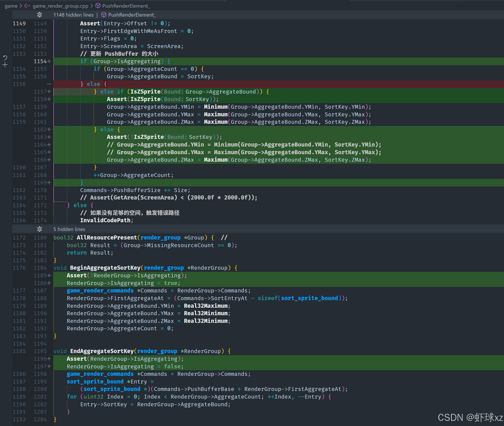Click the stage change plus icon

(x=5, y=65)
